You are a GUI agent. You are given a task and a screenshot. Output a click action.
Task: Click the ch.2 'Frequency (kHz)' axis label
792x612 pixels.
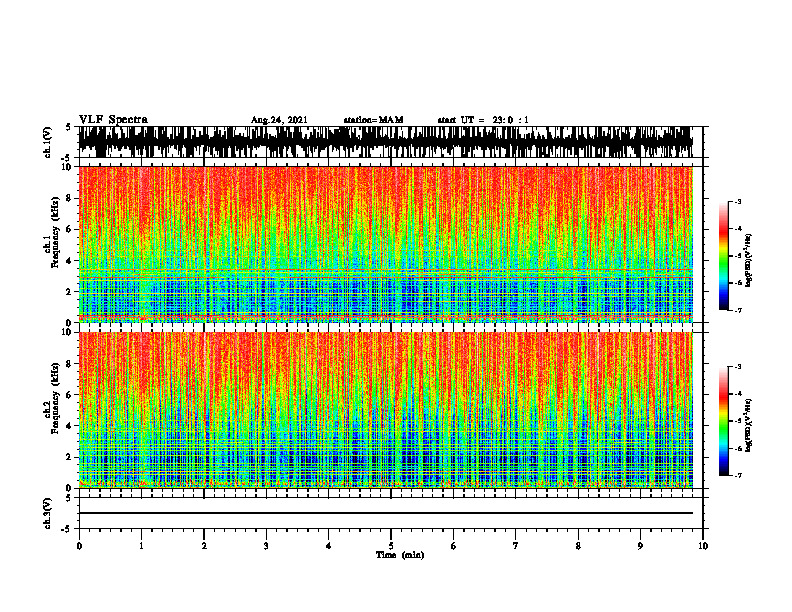pyautogui.click(x=55, y=398)
